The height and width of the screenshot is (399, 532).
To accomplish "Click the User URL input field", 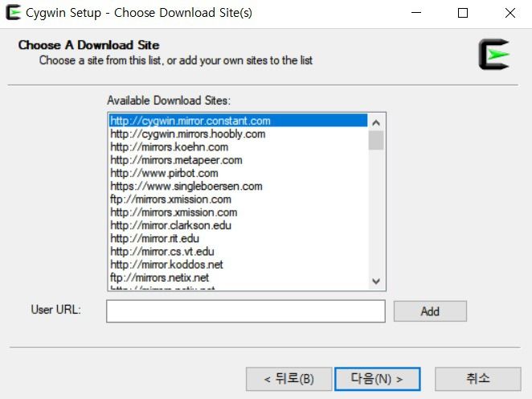I will [x=246, y=311].
